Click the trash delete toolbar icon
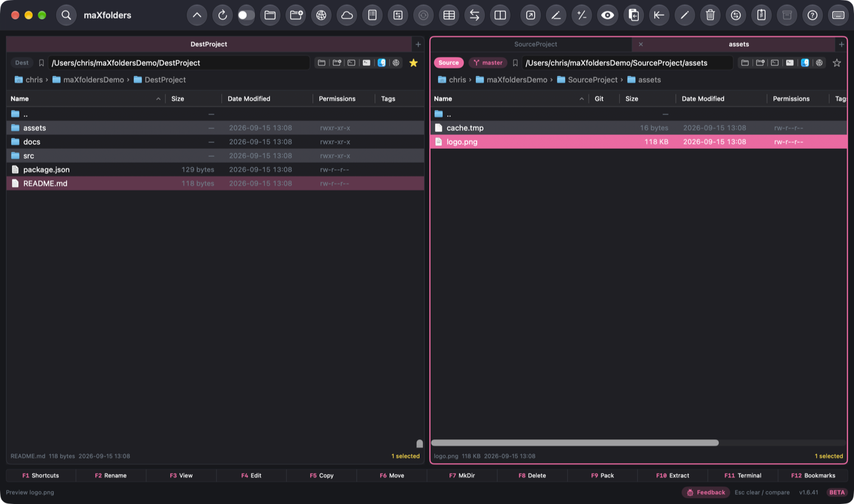The width and height of the screenshot is (854, 504). point(710,15)
